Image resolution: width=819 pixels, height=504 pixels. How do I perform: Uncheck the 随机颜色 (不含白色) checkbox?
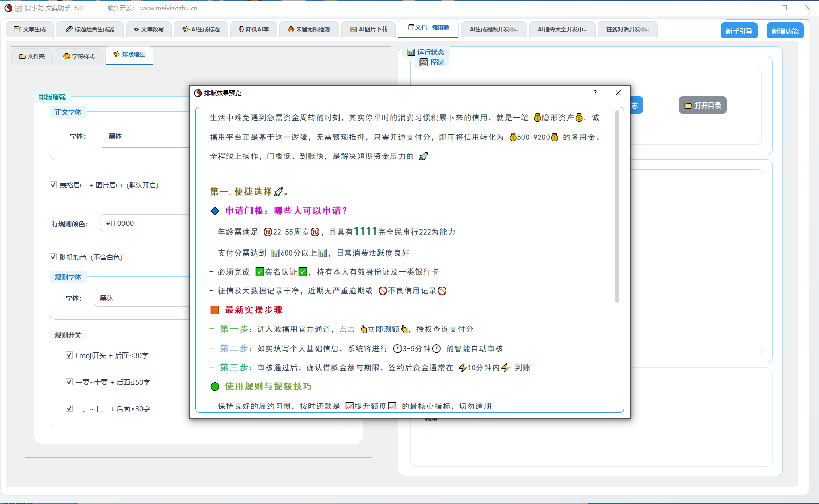(x=53, y=257)
